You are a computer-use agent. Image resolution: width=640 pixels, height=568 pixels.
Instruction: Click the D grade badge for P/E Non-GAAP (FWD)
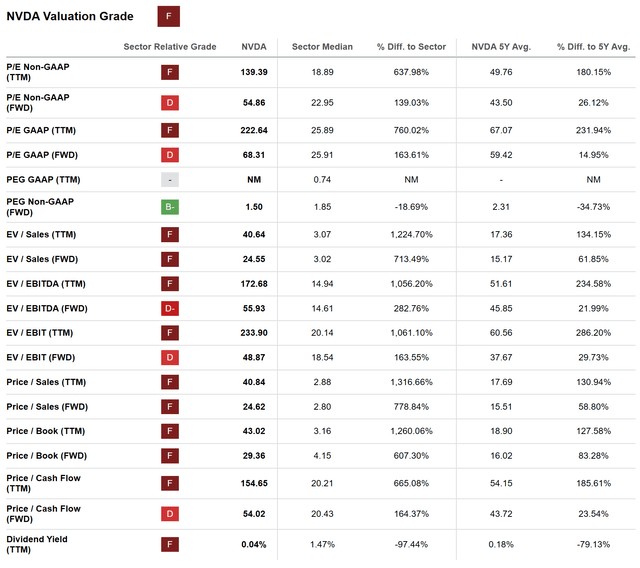pyautogui.click(x=170, y=104)
